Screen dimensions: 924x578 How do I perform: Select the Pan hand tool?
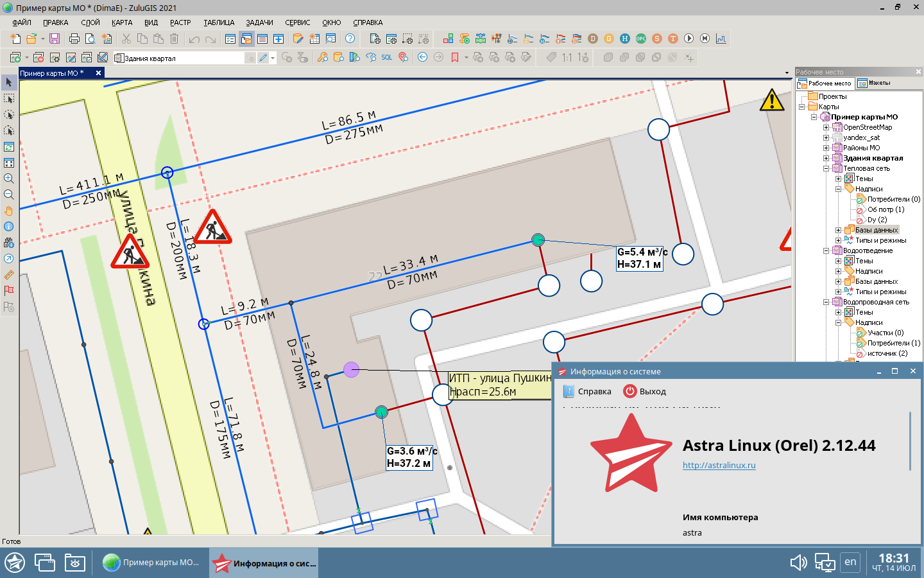9,211
